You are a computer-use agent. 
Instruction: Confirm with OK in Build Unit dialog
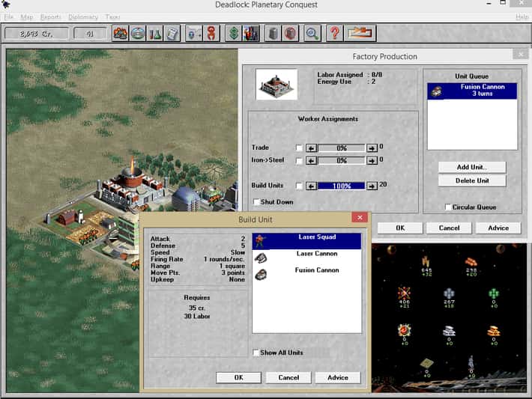(x=238, y=377)
